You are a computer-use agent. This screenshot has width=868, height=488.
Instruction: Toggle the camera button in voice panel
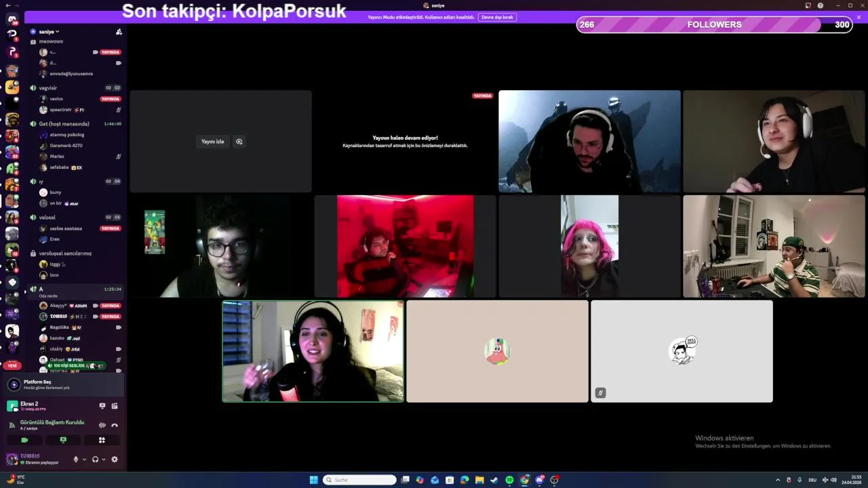(24, 440)
